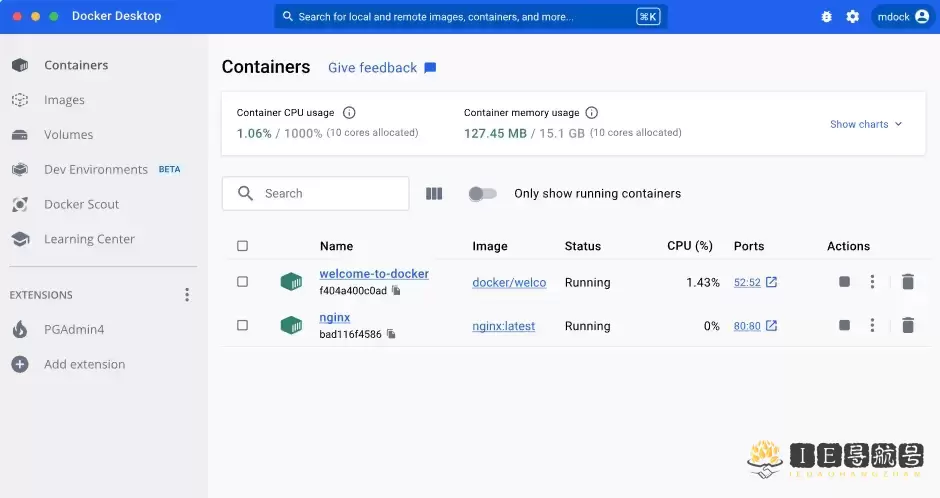Image resolution: width=940 pixels, height=498 pixels.
Task: Click the CPU usage info icon
Action: [349, 113]
